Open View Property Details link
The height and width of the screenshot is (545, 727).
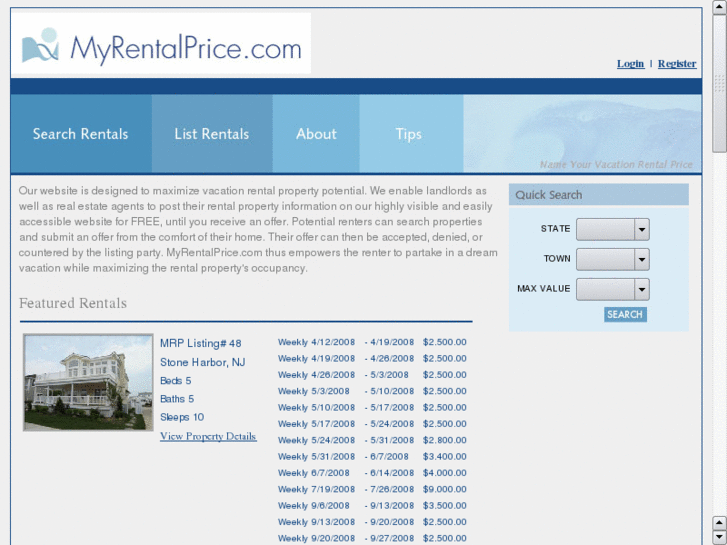pyautogui.click(x=208, y=436)
